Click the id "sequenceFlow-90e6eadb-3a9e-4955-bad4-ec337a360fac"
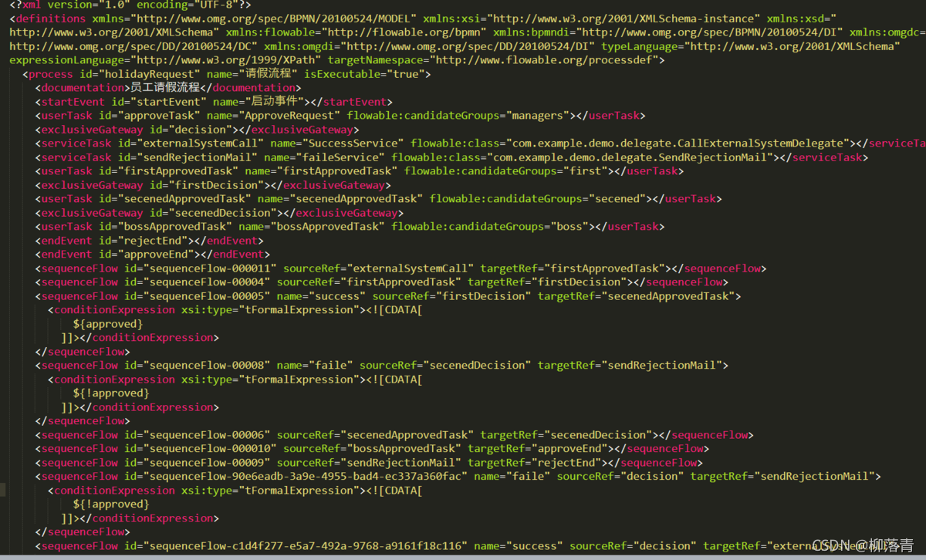 (x=306, y=477)
